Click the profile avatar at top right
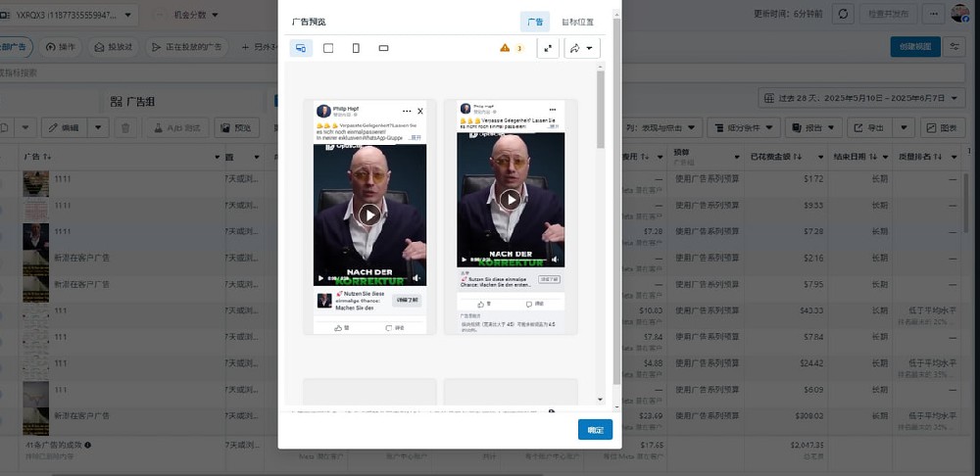Image resolution: width=980 pixels, height=476 pixels. 960,13
